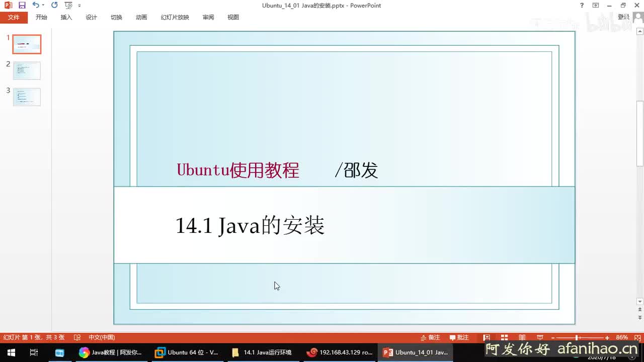Switch to the 插入 ribbon tab
This screenshot has height=362, width=644.
[x=66, y=17]
